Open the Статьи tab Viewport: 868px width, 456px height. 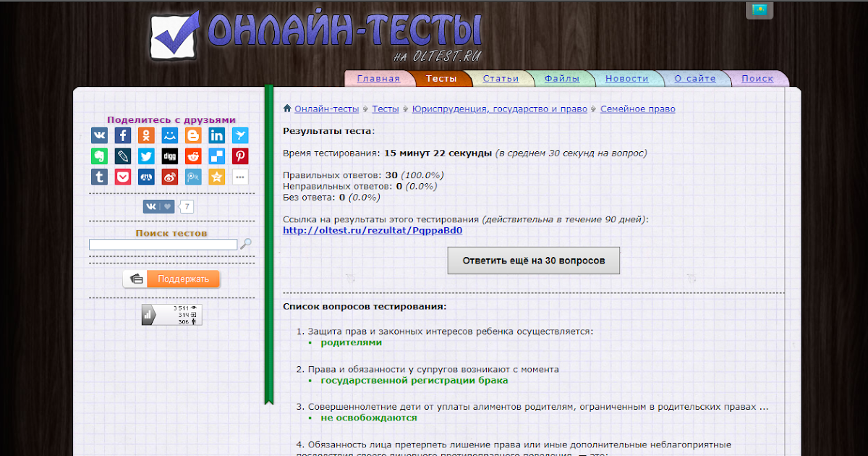pyautogui.click(x=501, y=79)
